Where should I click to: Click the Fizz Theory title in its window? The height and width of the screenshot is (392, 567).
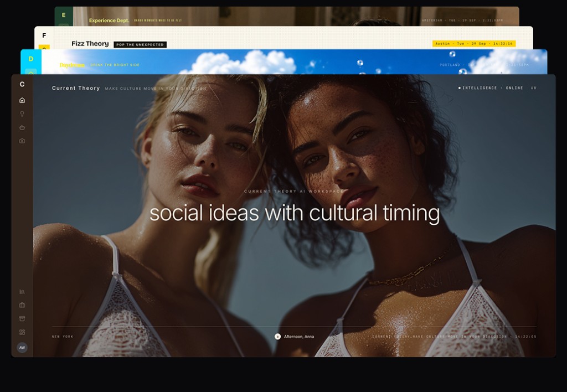90,44
